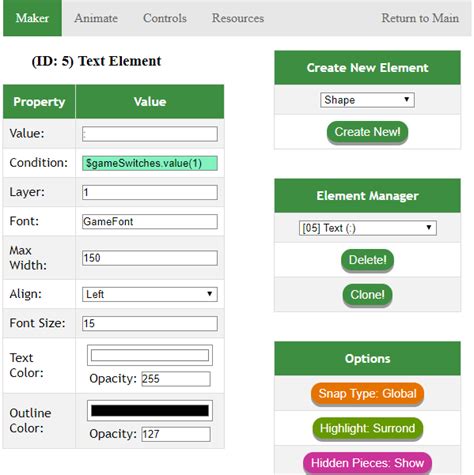474x475 pixels.
Task: Open the white Text Color swatch
Action: (150, 355)
